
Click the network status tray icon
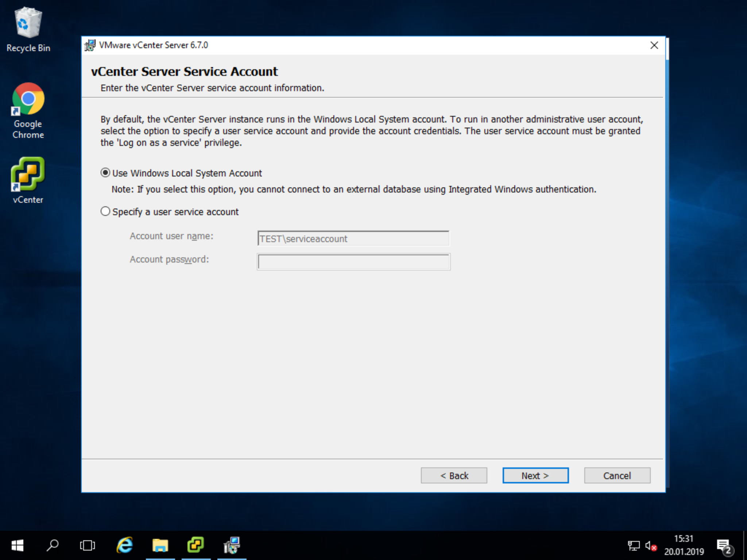634,546
